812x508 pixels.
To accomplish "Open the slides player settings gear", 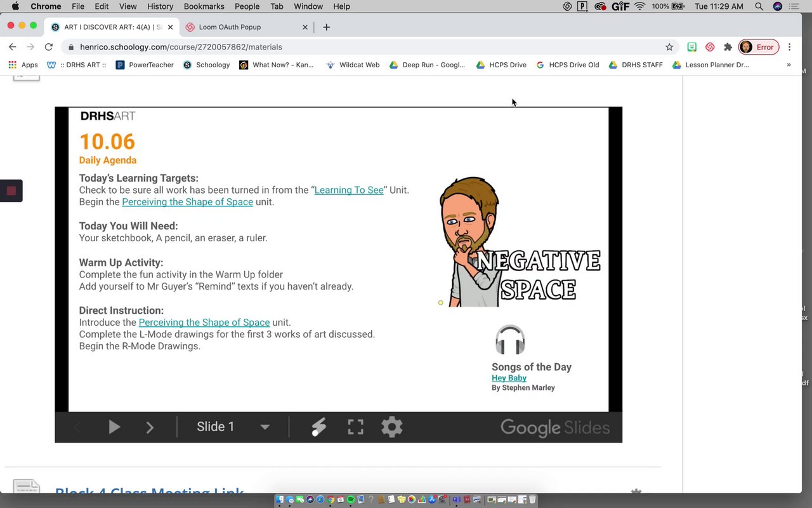I will point(392,427).
